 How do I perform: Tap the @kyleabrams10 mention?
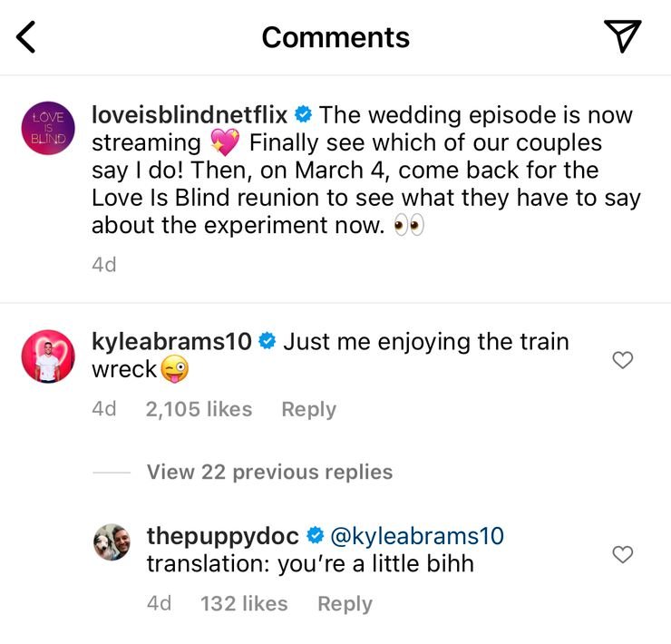point(417,536)
